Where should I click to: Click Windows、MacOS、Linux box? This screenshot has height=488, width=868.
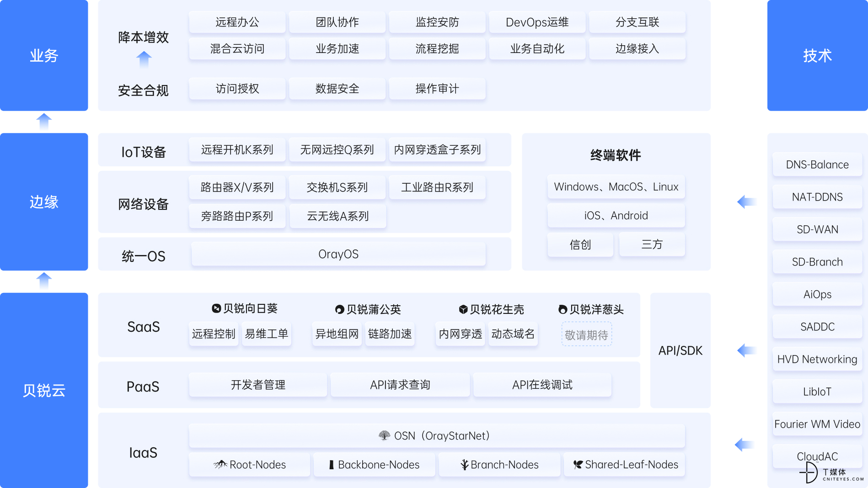(x=616, y=187)
